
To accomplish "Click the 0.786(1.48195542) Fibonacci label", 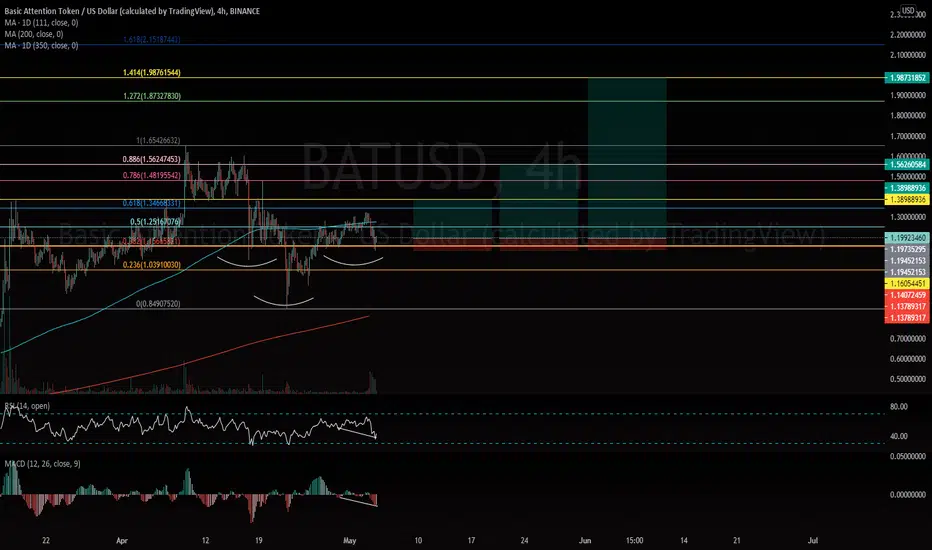I will (x=151, y=175).
